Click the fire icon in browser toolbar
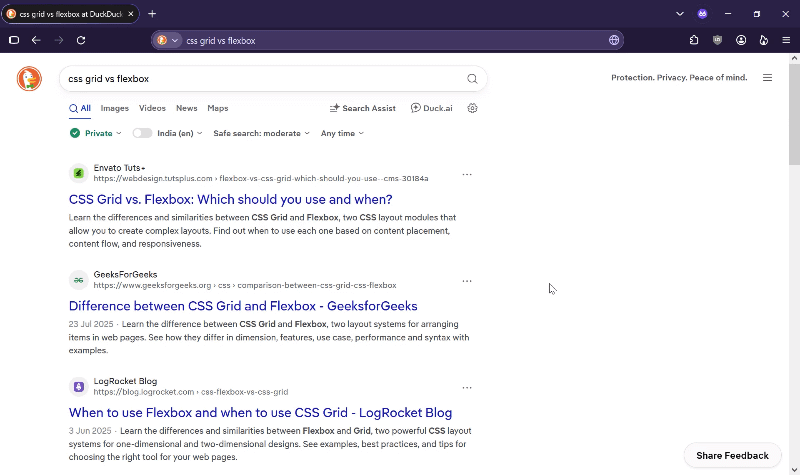 (x=764, y=40)
